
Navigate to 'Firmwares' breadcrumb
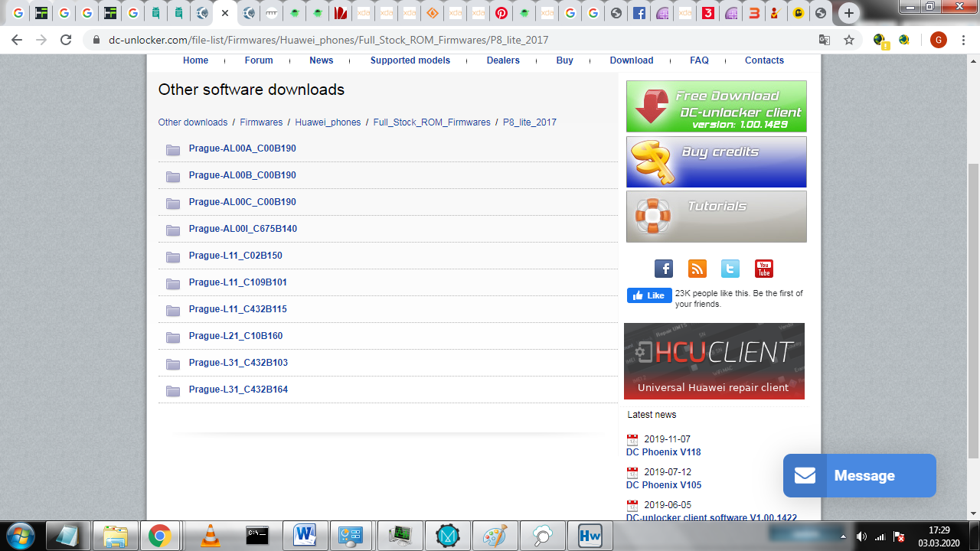pos(261,122)
